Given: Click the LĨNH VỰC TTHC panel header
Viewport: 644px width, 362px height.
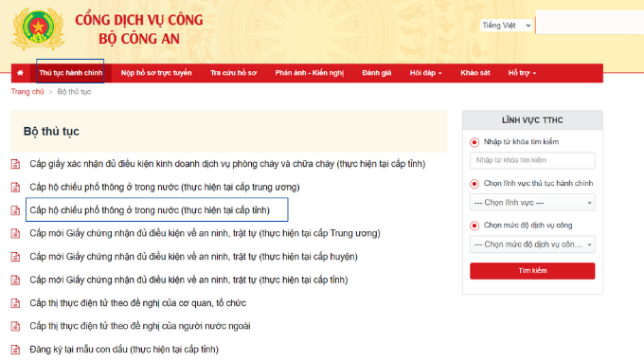Looking at the screenshot, I should click(532, 120).
